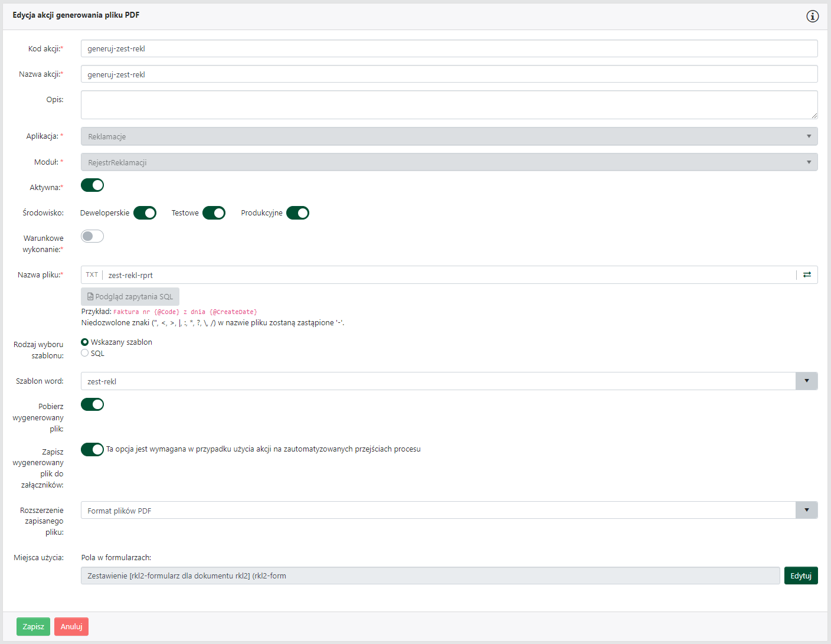Select the SQL radio option
The image size is (831, 644).
click(85, 353)
